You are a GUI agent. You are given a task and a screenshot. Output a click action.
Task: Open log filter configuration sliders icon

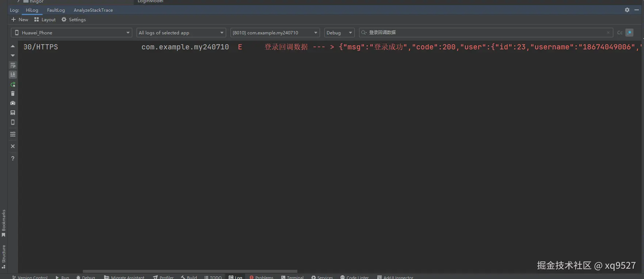click(13, 134)
